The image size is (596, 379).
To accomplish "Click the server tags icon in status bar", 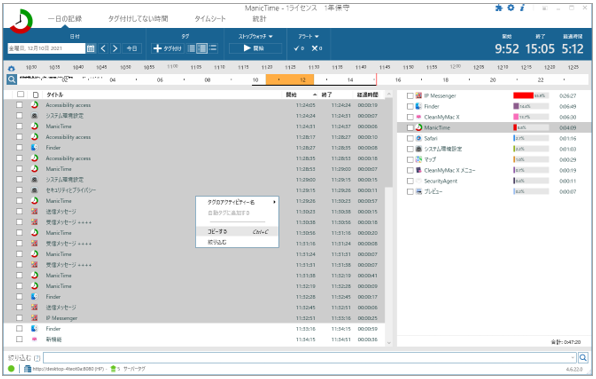I will point(113,368).
